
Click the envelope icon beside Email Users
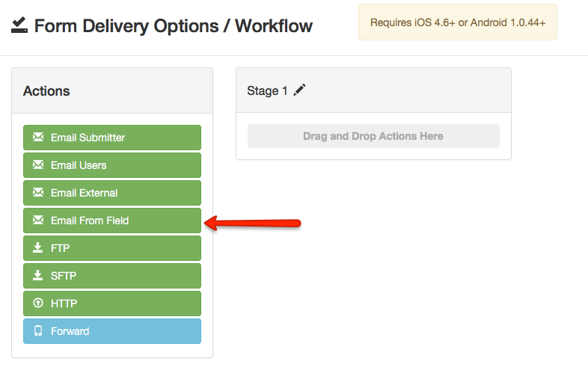(38, 165)
